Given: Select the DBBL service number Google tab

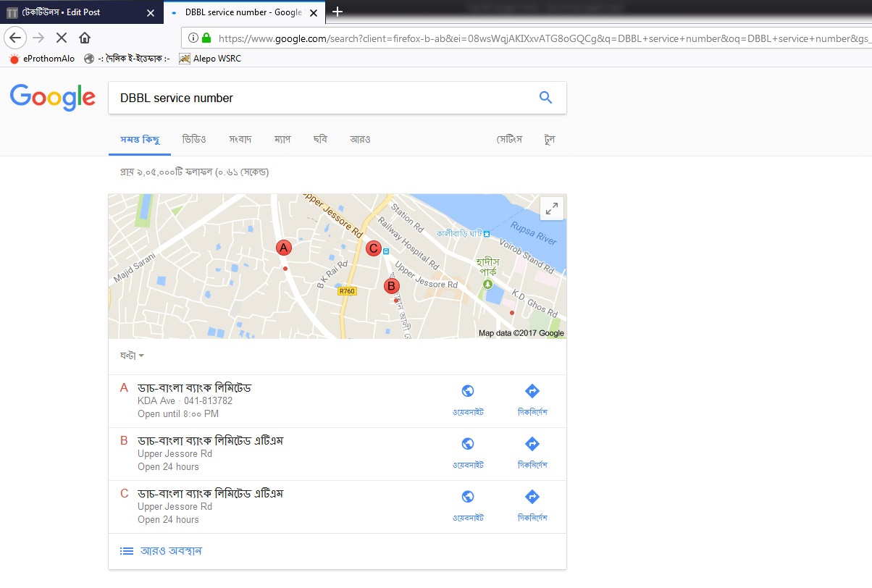Looking at the screenshot, I should point(245,12).
